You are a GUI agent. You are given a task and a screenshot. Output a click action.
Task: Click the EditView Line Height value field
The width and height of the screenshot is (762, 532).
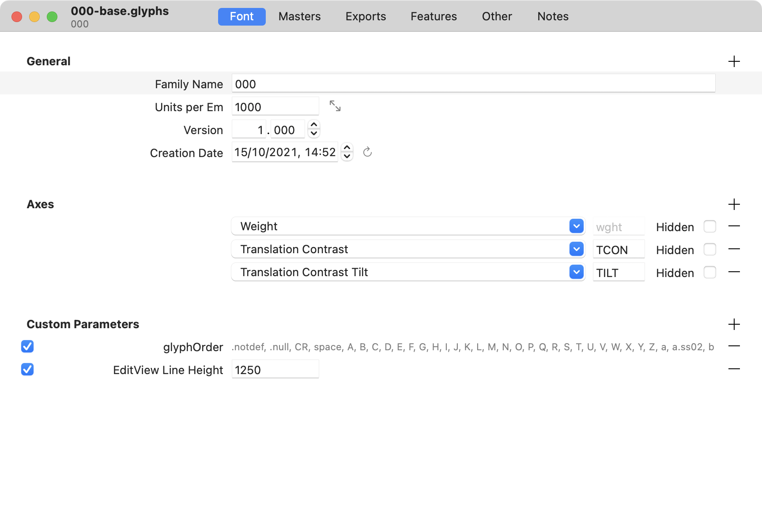tap(275, 369)
